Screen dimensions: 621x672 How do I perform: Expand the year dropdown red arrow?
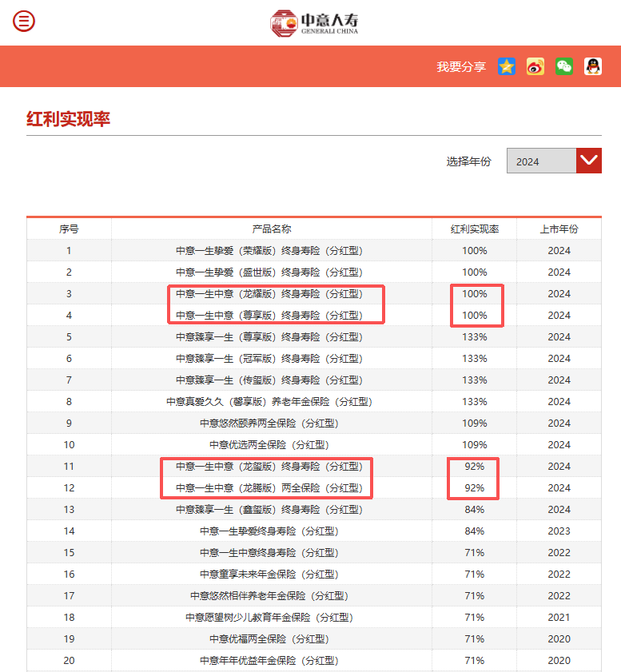pos(588,161)
